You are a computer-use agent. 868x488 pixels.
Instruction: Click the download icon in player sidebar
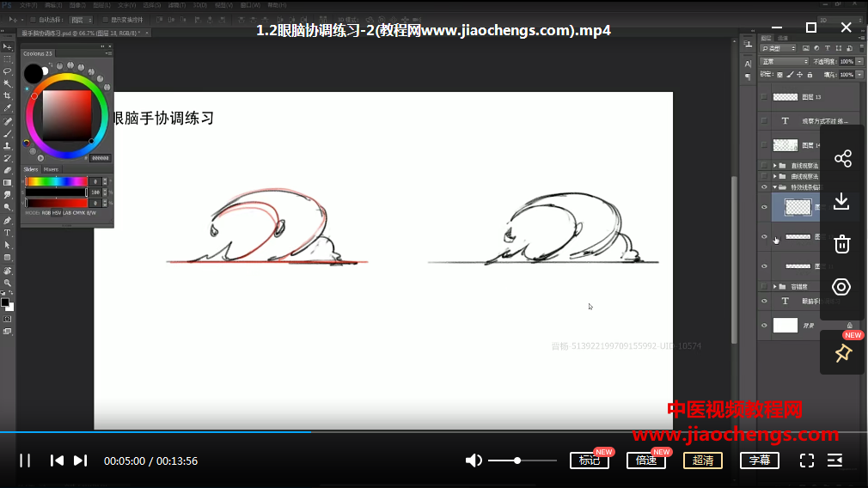[x=842, y=201]
